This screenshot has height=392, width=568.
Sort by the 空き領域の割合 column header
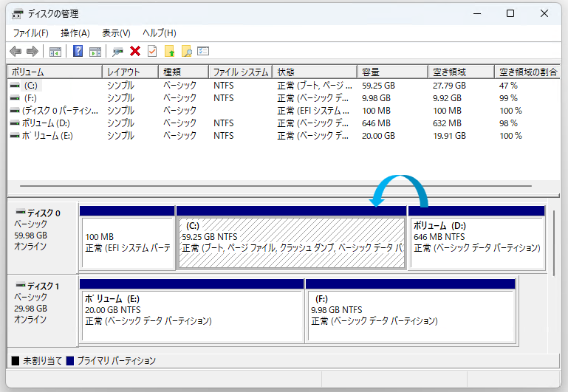[x=527, y=72]
